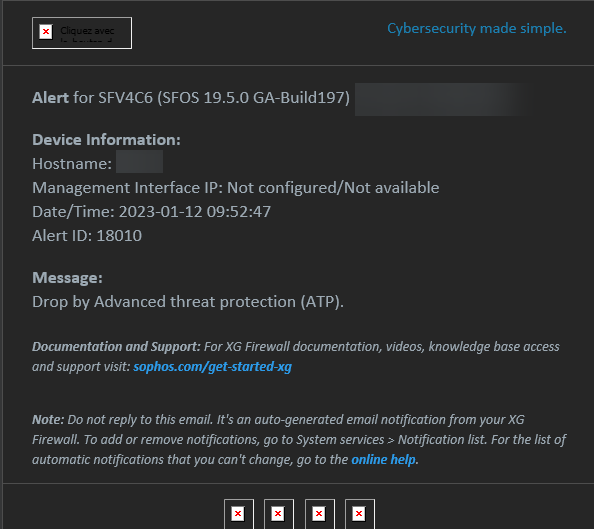Click the alert heading for SFV4C6
Viewport: 594px width, 529px height.
tap(191, 98)
